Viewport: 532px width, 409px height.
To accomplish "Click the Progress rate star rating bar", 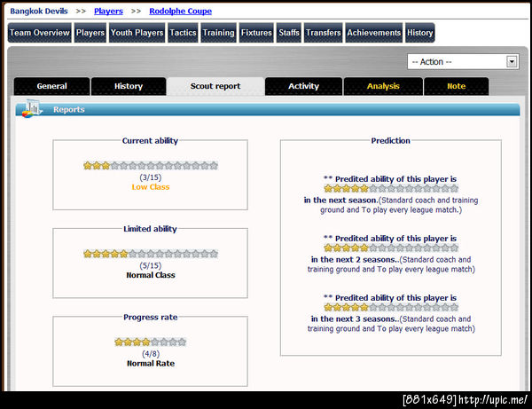I will (151, 342).
